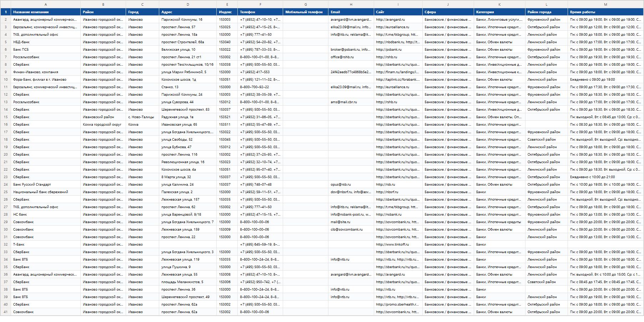
Task: Select the 'Время работы' header cell
Action: coord(605,12)
